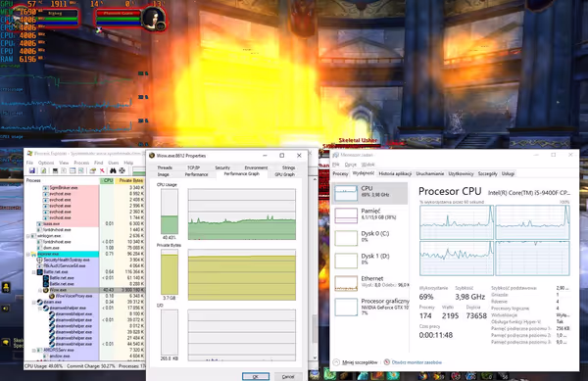
Task: Collapse the AMDRSServ.exe tree node
Action: click(x=34, y=351)
